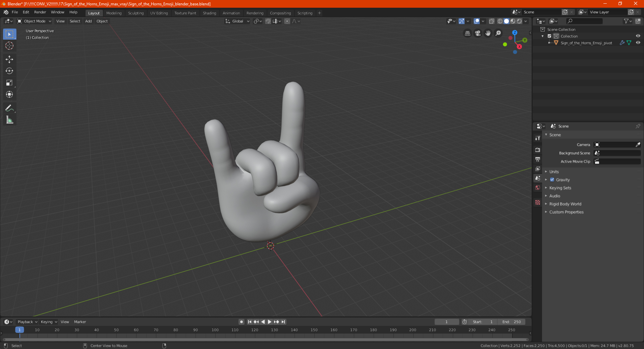
Task: Jump to the last frame
Action: (x=283, y=322)
